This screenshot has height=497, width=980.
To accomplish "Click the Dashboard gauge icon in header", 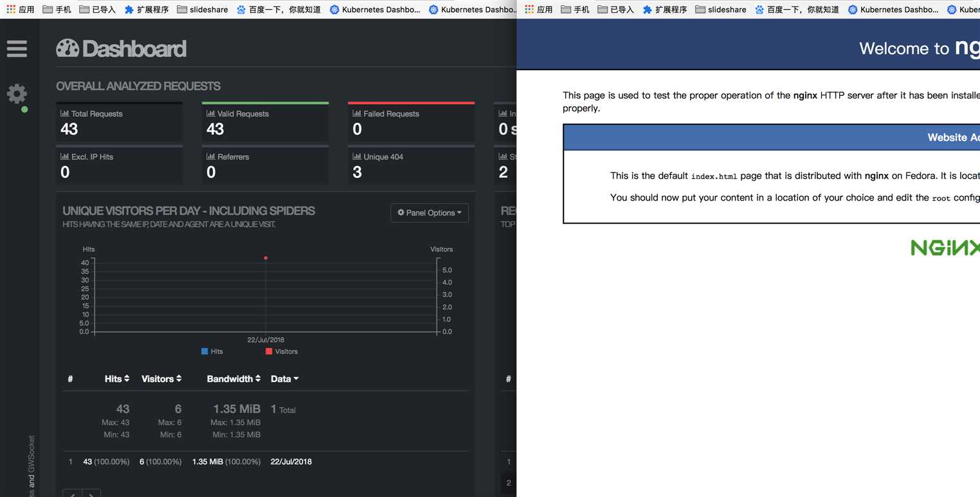I will tap(68, 48).
